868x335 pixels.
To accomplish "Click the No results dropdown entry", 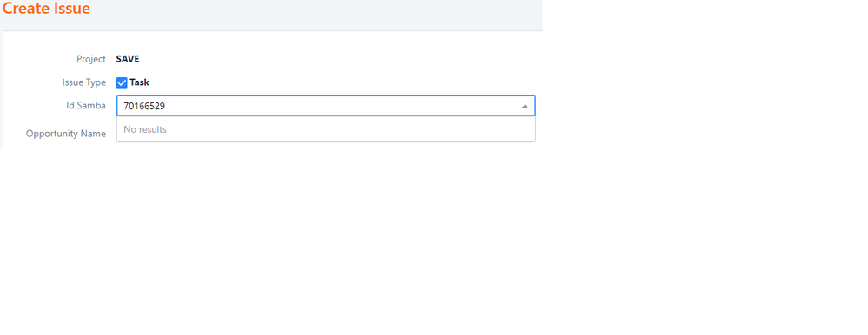I will [145, 129].
